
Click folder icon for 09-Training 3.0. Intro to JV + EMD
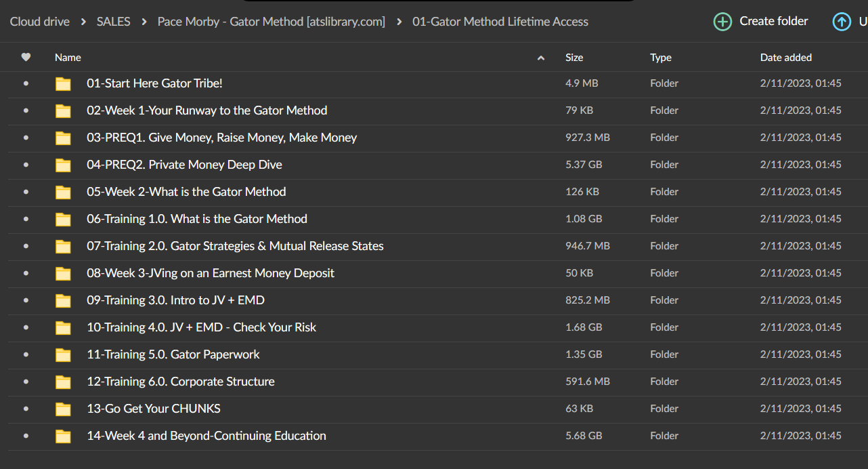tap(63, 300)
